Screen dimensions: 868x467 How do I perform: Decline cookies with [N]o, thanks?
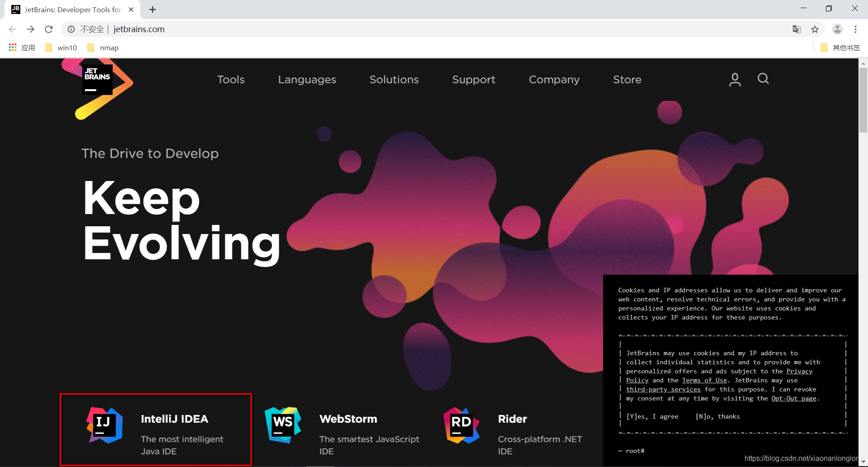[718, 417]
